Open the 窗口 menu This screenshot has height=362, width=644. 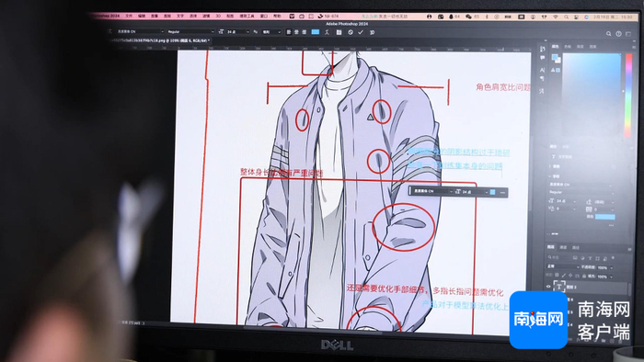(x=264, y=16)
